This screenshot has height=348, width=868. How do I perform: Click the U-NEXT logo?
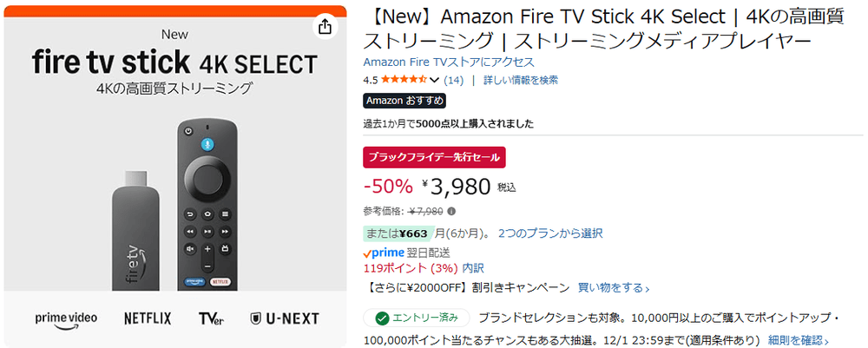285,318
